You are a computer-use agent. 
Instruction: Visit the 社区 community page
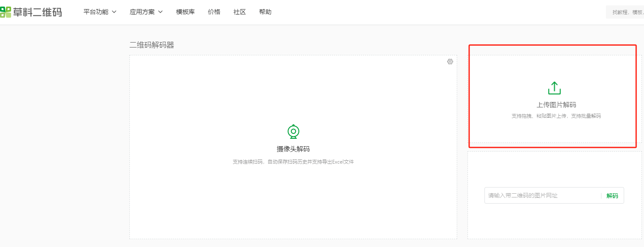239,12
